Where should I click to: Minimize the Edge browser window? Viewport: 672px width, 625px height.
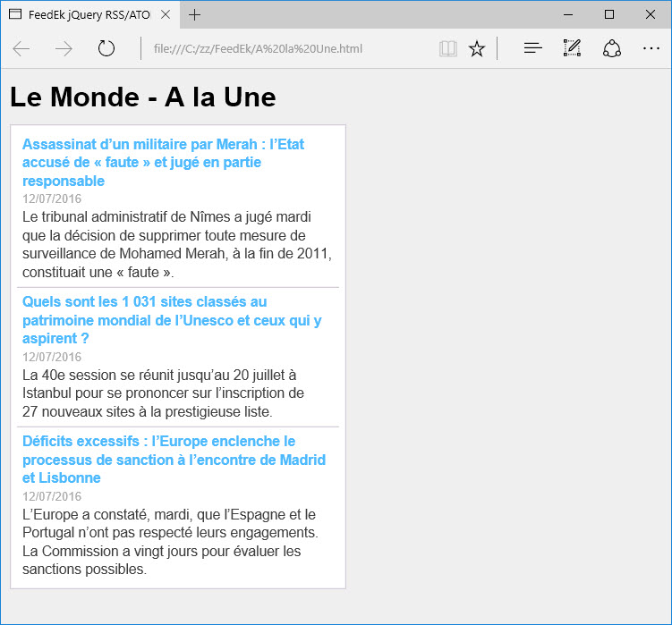click(x=568, y=15)
